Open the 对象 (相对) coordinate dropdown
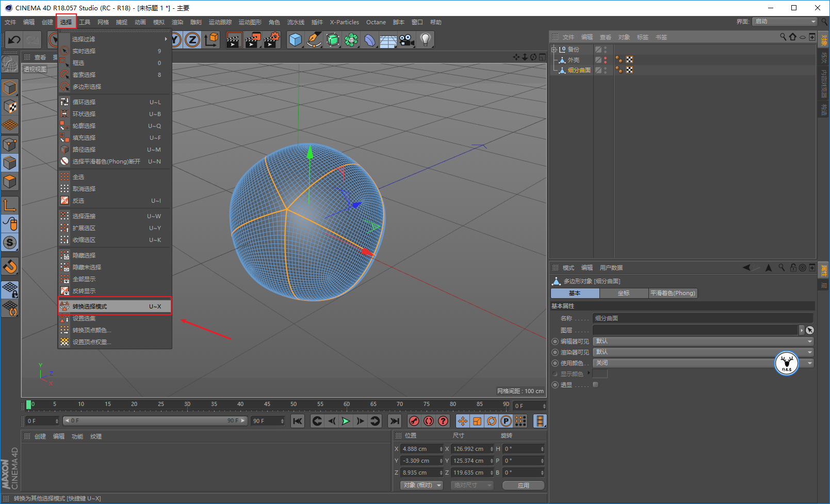Image resolution: width=830 pixels, height=504 pixels. 422,485
